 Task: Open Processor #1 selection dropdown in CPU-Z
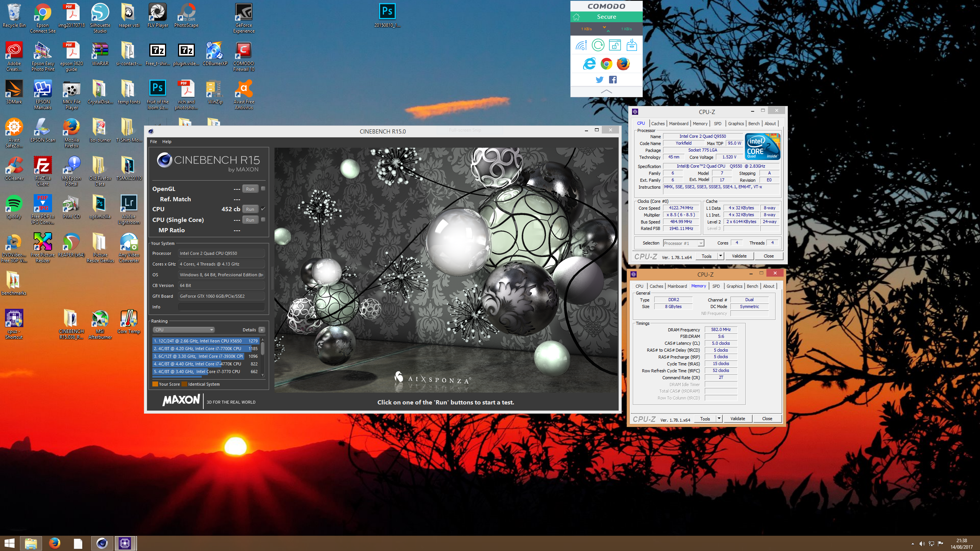pyautogui.click(x=683, y=243)
